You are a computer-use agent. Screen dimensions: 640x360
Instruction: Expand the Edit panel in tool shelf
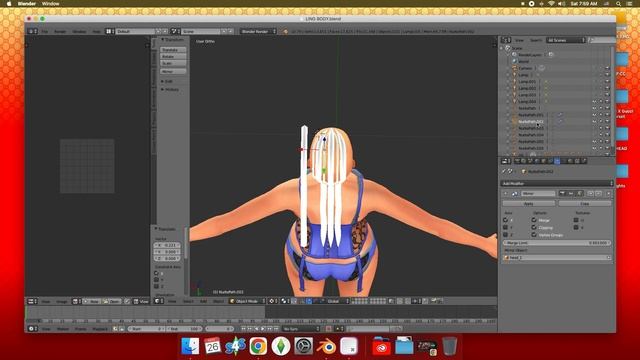pyautogui.click(x=167, y=81)
